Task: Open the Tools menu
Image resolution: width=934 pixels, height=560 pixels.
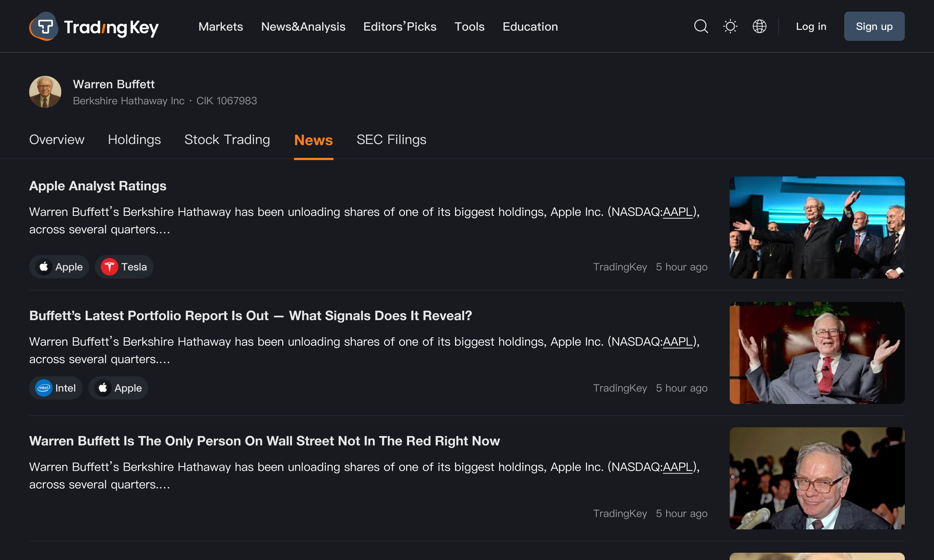Action: [469, 26]
